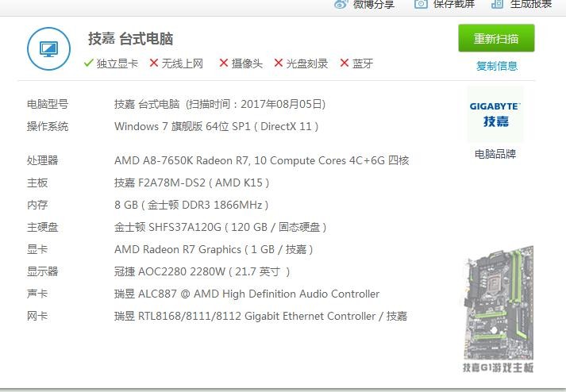The image size is (566, 392).
Task: Click the red X beside 摄像头
Action: [x=223, y=63]
